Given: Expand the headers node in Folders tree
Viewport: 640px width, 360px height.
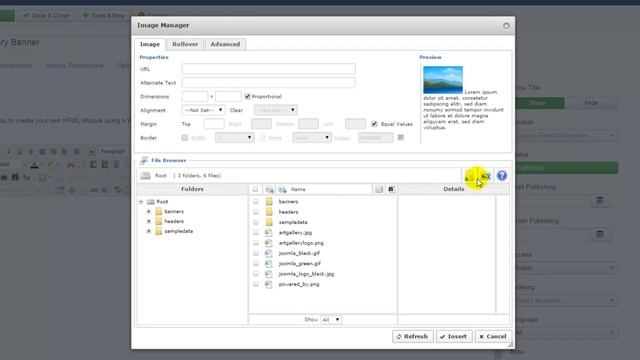Looking at the screenshot, I should coord(149,221).
